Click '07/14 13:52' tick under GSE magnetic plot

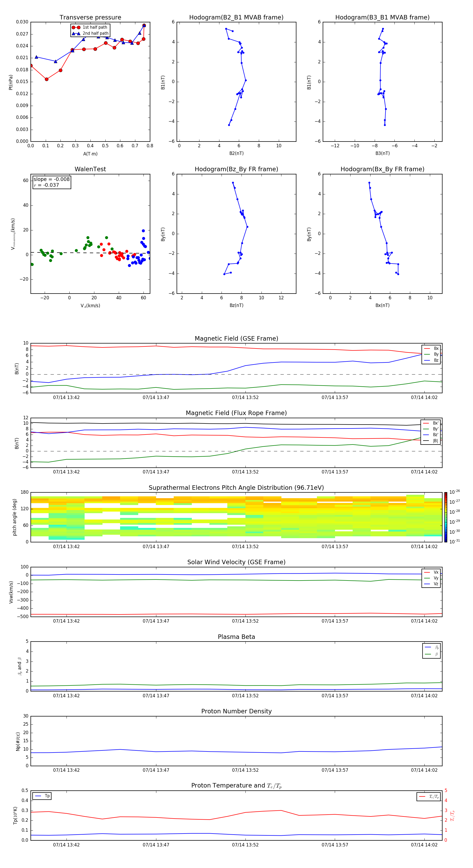click(245, 398)
